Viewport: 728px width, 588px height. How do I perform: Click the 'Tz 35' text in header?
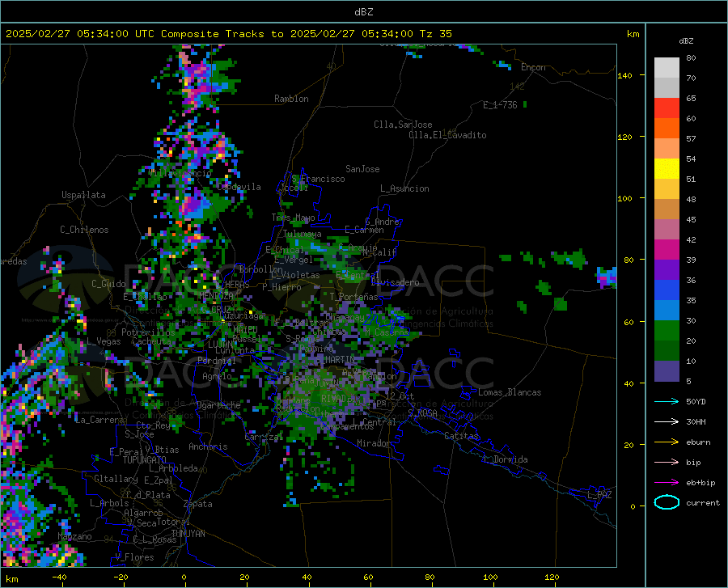click(435, 34)
